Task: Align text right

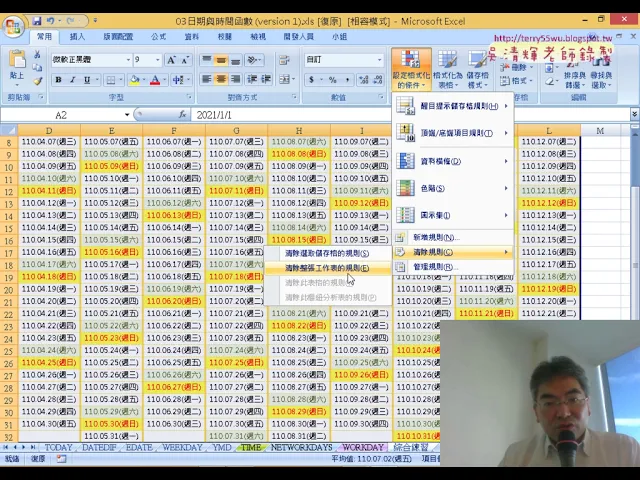Action: pos(235,79)
